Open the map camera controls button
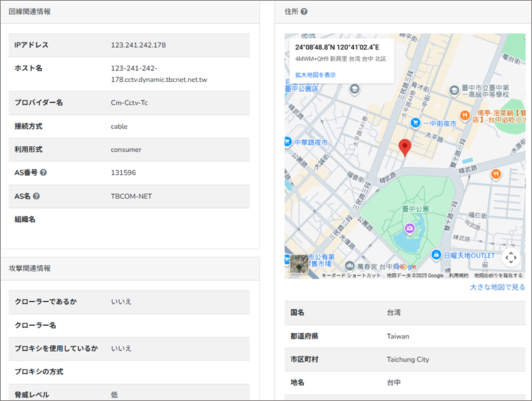This screenshot has width=532, height=401. click(x=510, y=257)
